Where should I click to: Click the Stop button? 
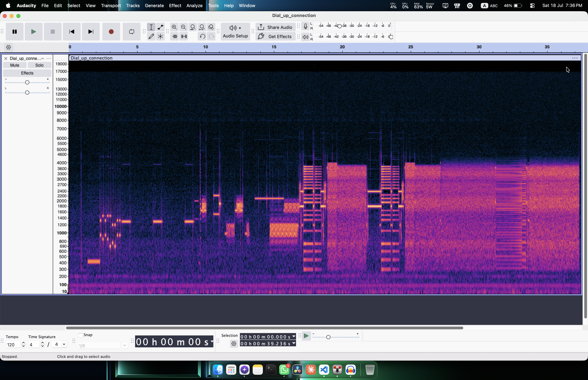53,32
